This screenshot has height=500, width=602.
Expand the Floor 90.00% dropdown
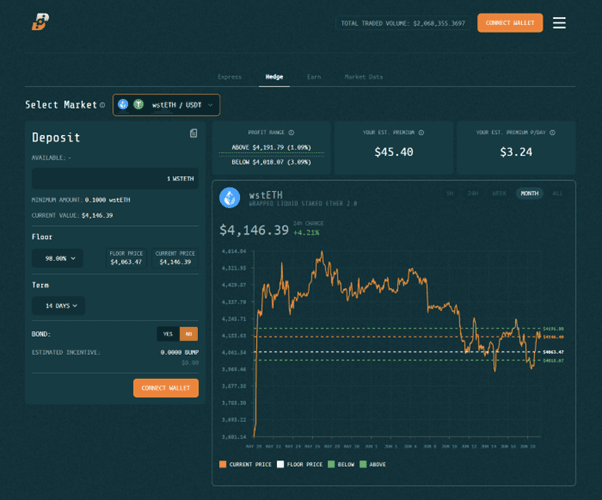[58, 258]
